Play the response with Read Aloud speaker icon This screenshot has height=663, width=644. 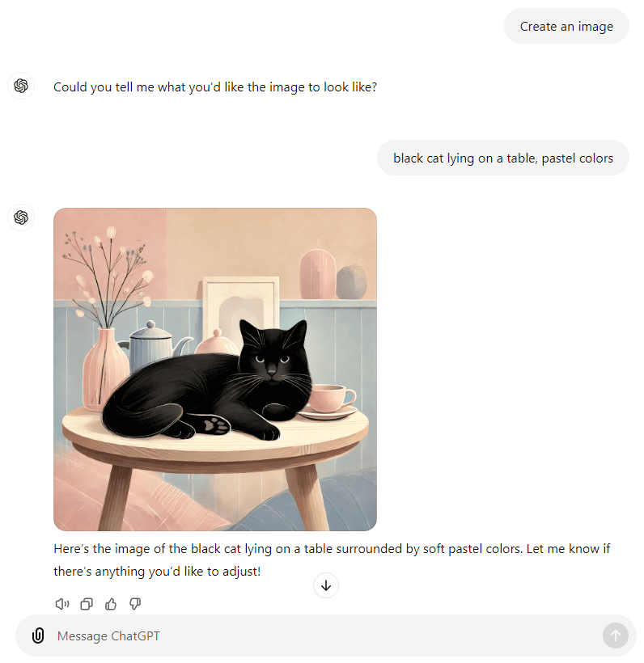point(61,604)
